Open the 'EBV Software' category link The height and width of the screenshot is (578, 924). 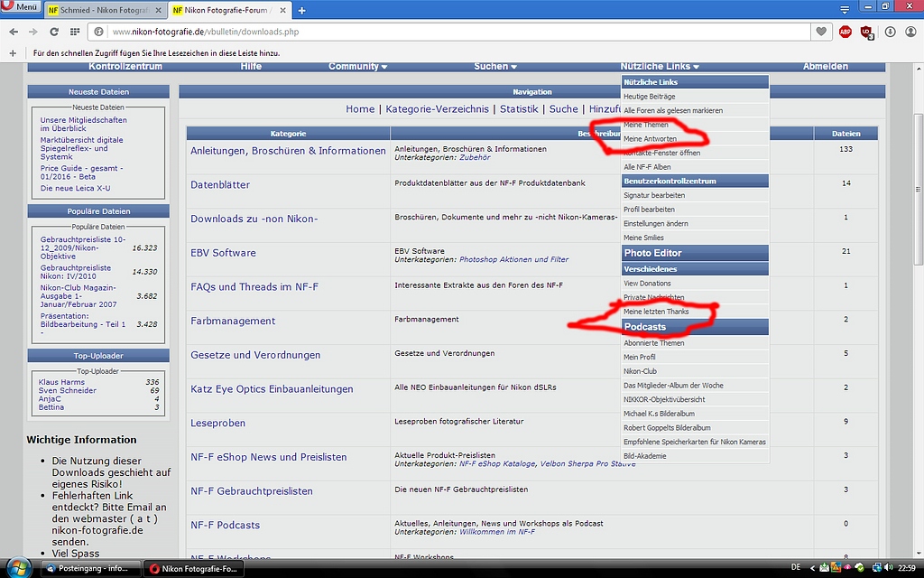click(x=224, y=253)
